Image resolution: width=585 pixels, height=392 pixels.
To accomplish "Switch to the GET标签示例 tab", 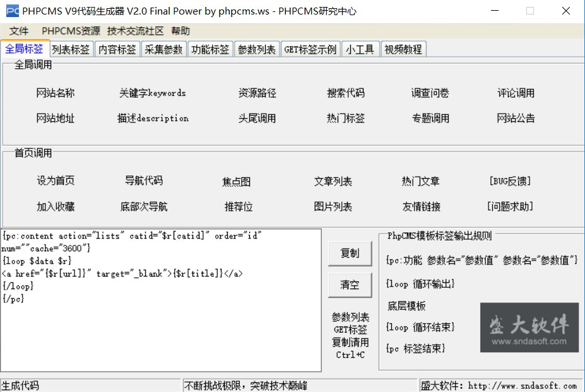I will click(x=310, y=49).
